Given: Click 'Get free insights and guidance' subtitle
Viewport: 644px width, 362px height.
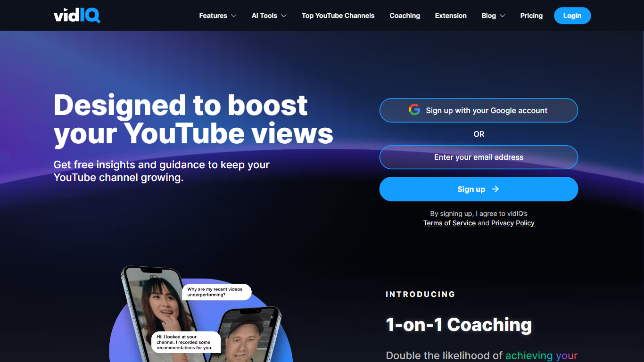Looking at the screenshot, I should 162,171.
